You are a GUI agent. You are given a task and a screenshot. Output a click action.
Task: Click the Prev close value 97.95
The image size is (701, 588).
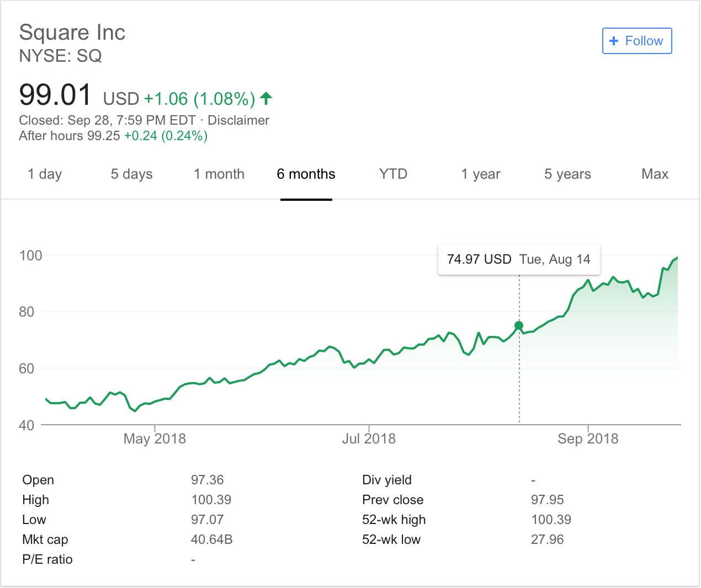548,500
